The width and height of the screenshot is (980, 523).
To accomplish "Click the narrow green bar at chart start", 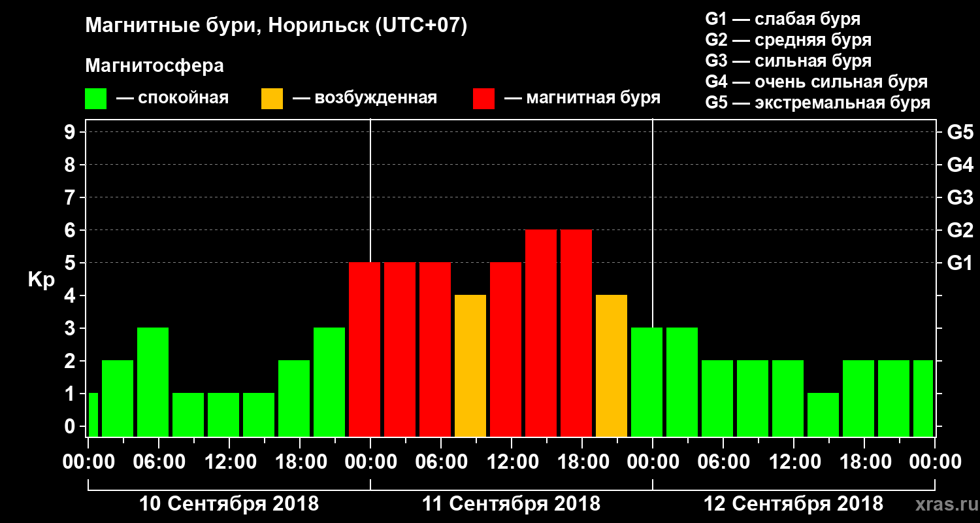I will point(93,414).
